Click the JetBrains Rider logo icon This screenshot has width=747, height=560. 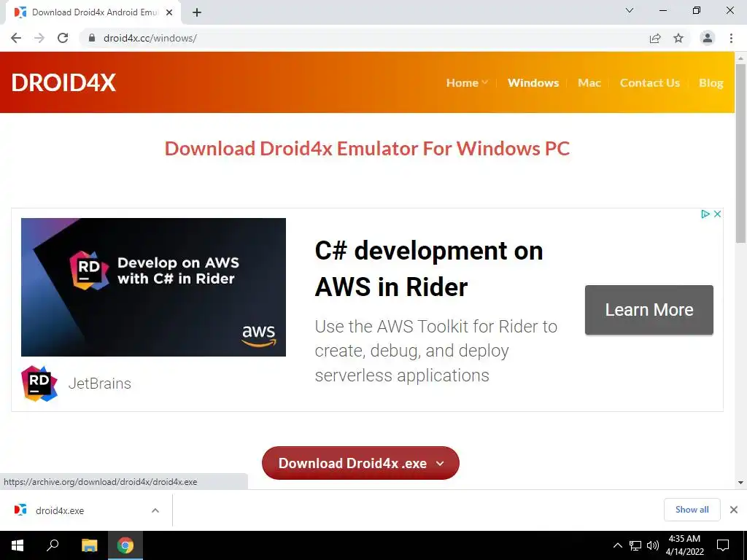pyautogui.click(x=39, y=384)
